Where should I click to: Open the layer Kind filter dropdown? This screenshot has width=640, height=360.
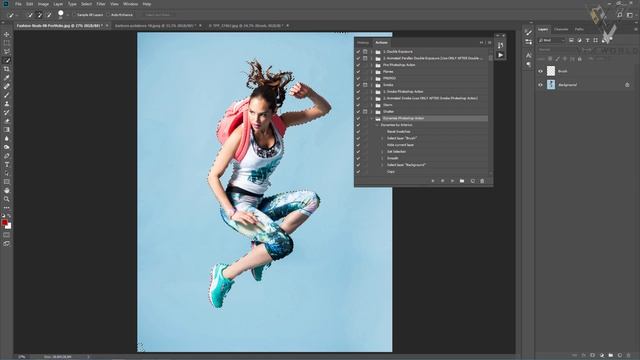pos(552,40)
